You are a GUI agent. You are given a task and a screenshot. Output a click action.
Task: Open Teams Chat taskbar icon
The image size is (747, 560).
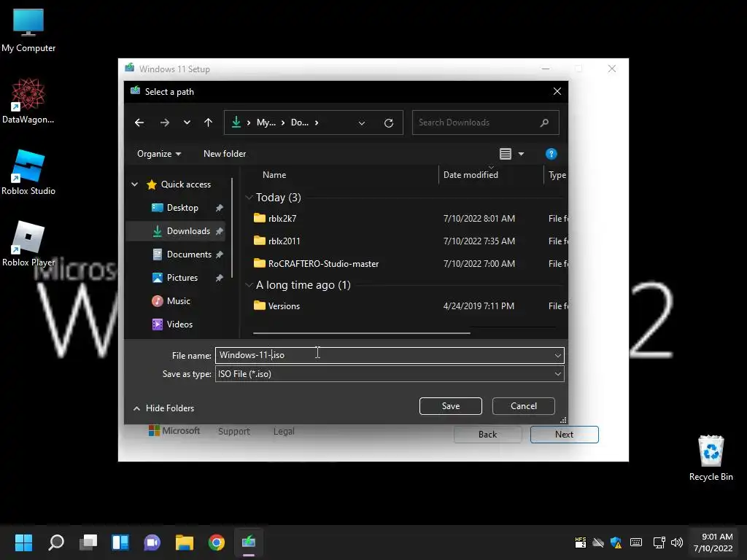152,542
